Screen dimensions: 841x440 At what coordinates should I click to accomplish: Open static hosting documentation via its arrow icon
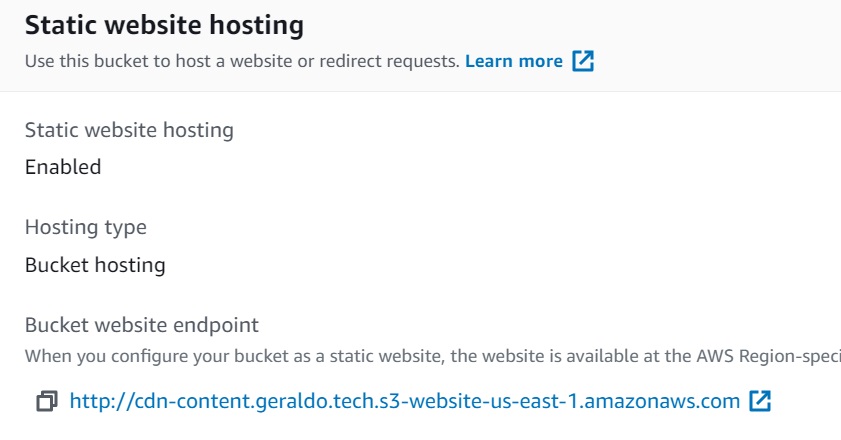click(583, 61)
